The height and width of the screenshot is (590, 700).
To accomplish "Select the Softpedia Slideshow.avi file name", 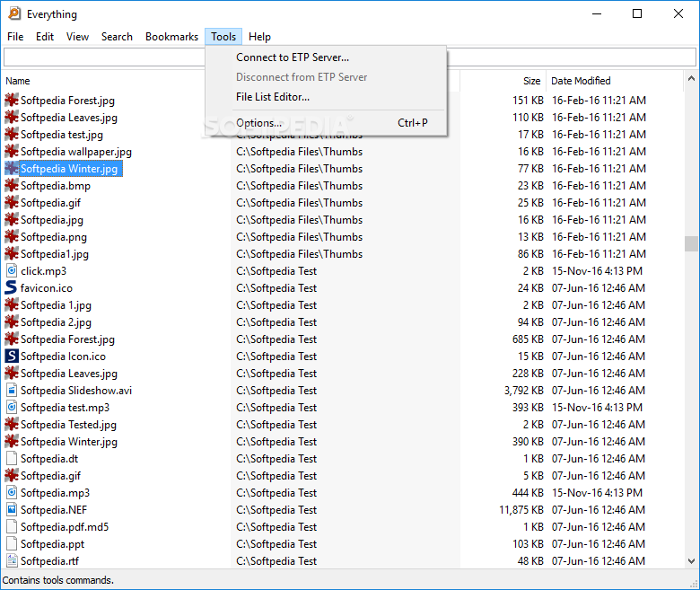I will [76, 390].
